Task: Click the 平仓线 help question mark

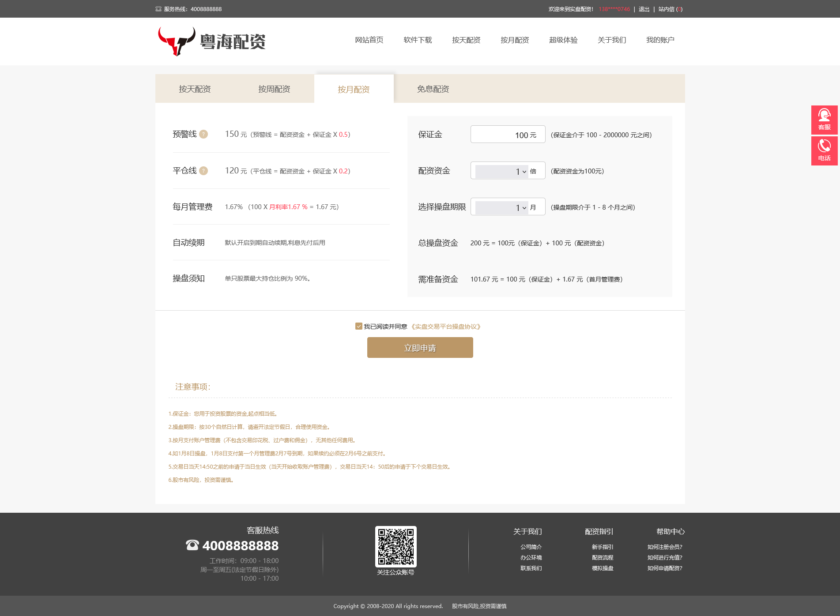Action: coord(203,171)
